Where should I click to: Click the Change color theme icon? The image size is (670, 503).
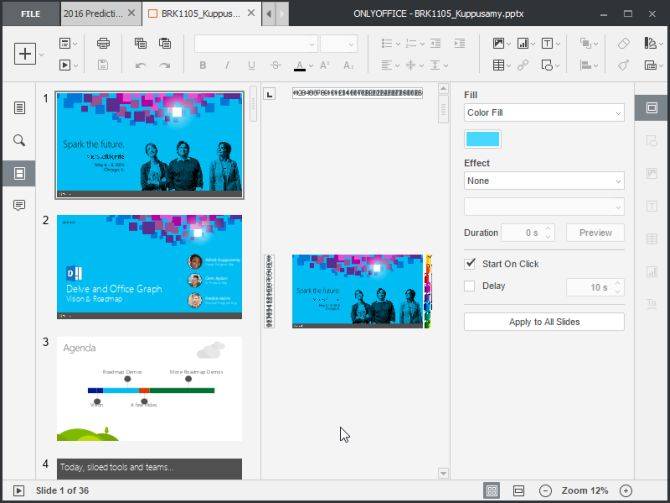(x=650, y=43)
